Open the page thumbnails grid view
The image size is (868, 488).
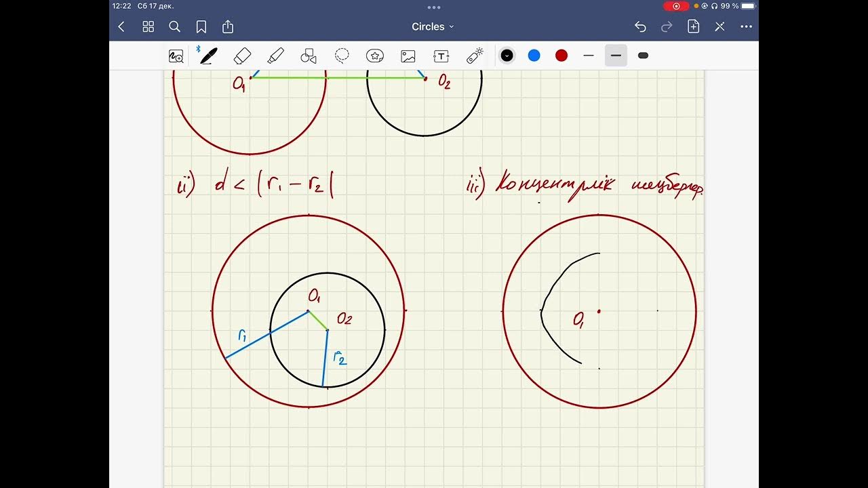pos(148,26)
